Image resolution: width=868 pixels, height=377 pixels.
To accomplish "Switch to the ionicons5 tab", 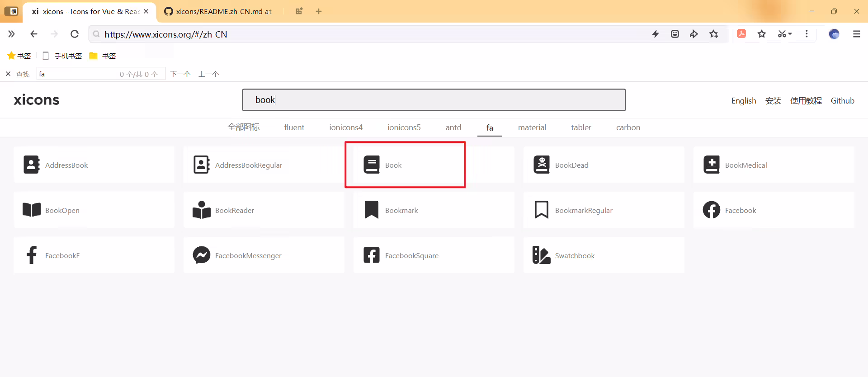I will 404,127.
